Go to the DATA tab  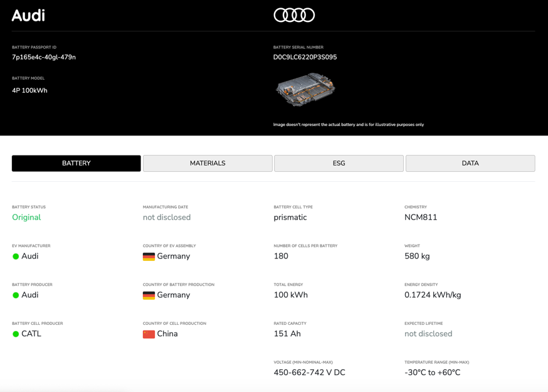(470, 163)
